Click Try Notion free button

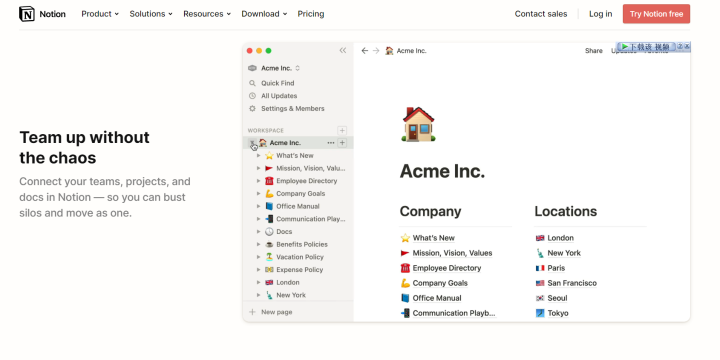tap(656, 14)
